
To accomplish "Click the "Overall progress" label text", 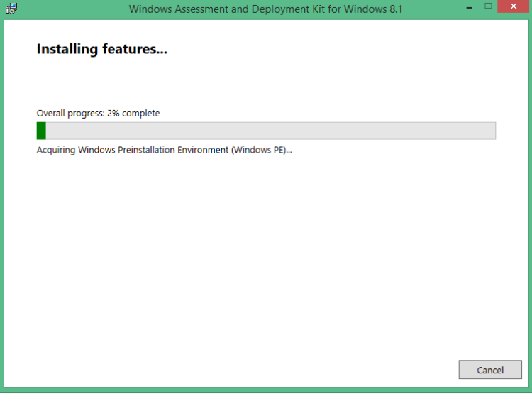I will click(x=70, y=113).
